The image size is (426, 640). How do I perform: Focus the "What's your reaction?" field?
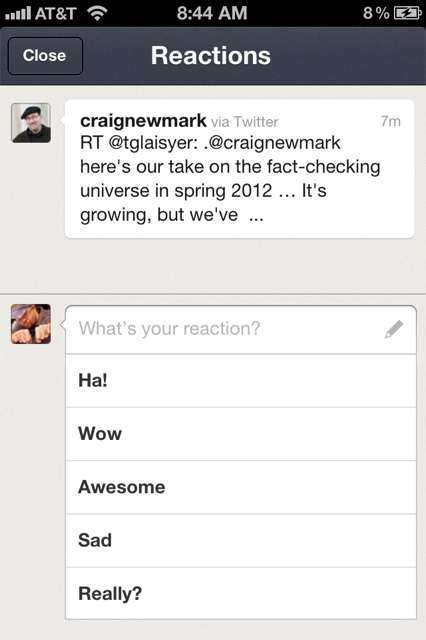point(241,329)
